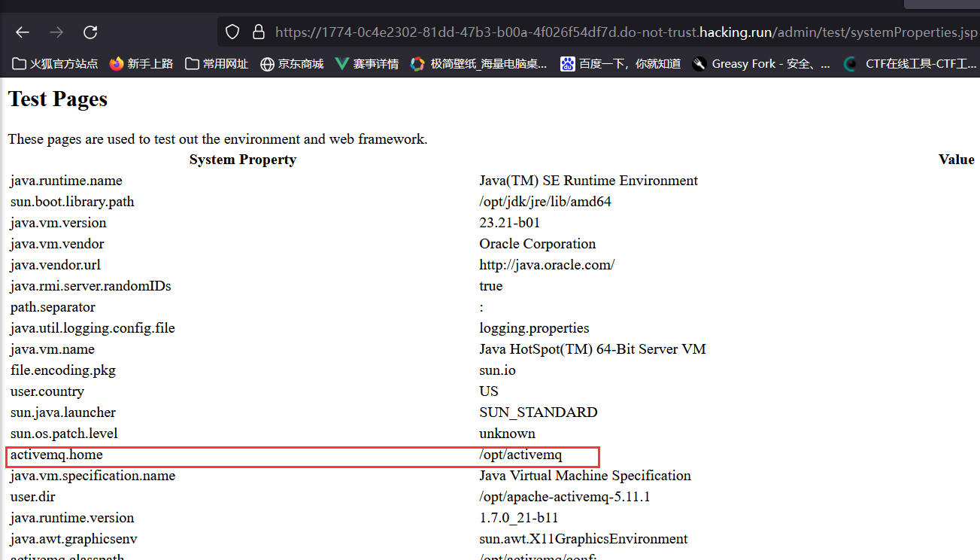Reload the page with refresh icon
The width and height of the screenshot is (980, 560).
pos(90,32)
